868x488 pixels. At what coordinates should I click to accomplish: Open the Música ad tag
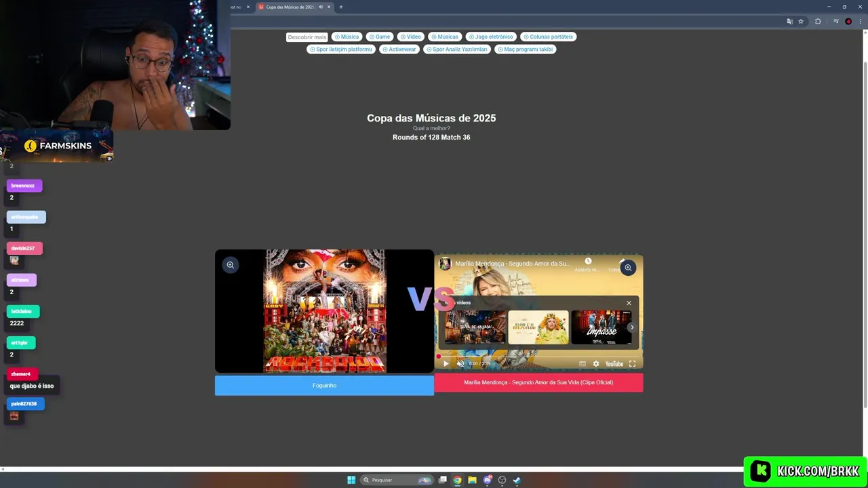point(347,37)
